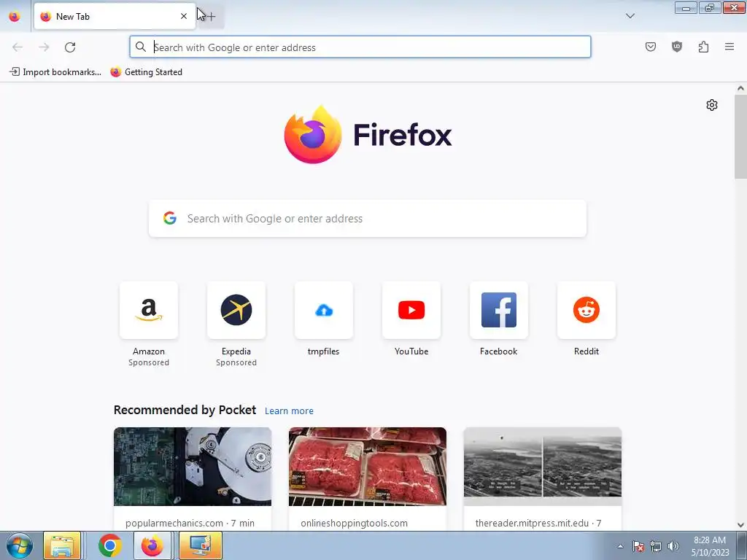Reload the current page
747x560 pixels.
pyautogui.click(x=70, y=47)
